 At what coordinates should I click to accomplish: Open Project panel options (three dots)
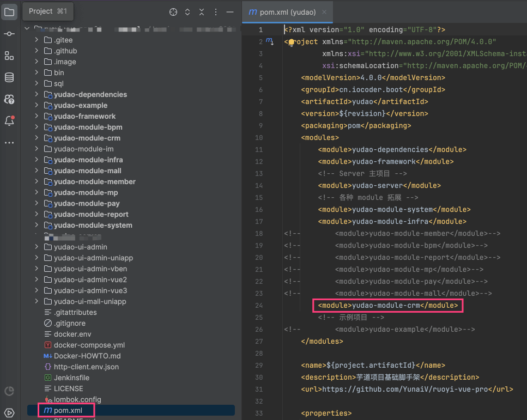pyautogui.click(x=216, y=12)
